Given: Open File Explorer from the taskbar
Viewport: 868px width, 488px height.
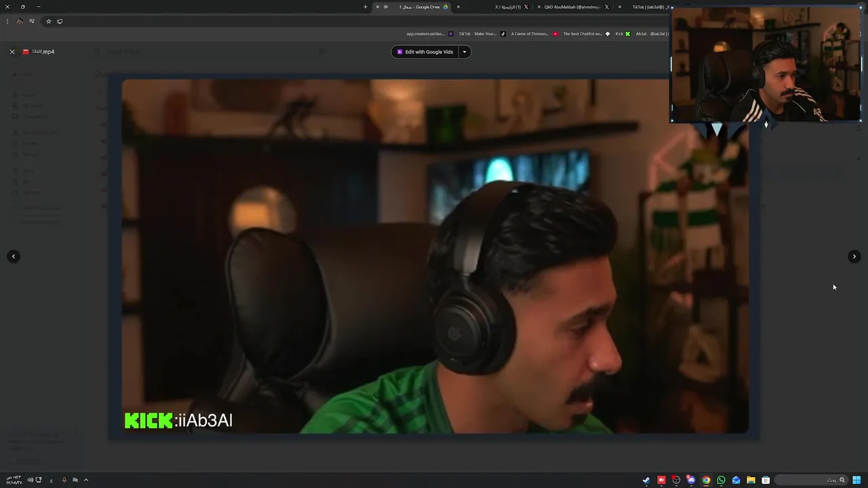Looking at the screenshot, I should pos(751,480).
